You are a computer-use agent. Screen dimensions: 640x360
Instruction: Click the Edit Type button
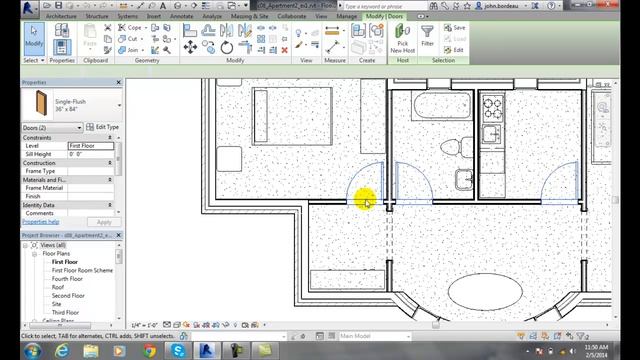pyautogui.click(x=102, y=127)
